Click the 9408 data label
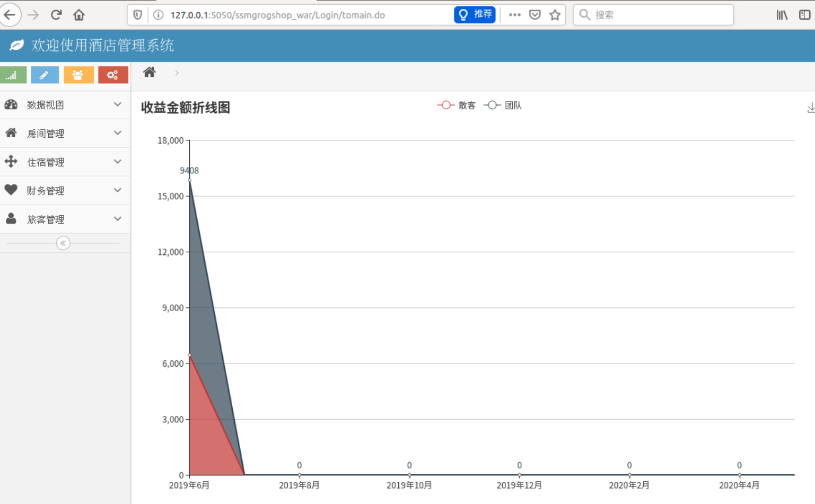The height and width of the screenshot is (504, 815). pos(189,171)
